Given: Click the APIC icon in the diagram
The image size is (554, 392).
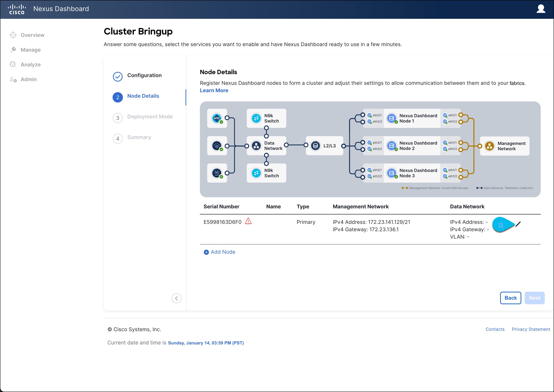Looking at the screenshot, I should [217, 118].
